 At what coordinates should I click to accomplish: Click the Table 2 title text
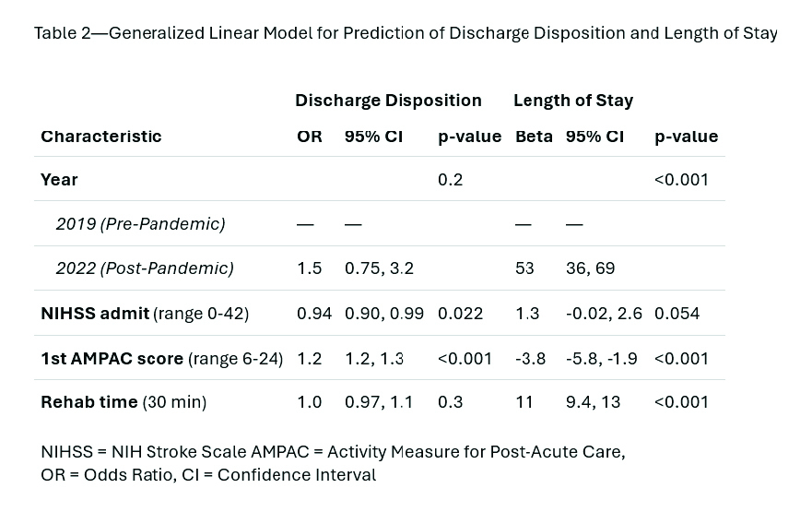[x=406, y=33]
